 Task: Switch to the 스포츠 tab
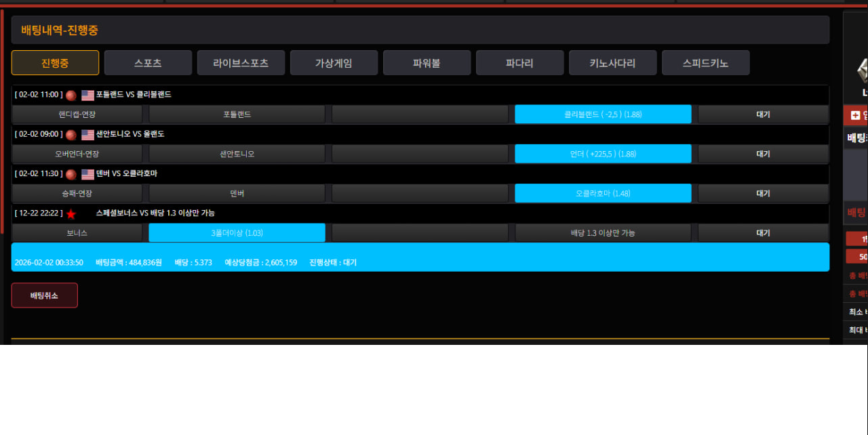coord(148,63)
